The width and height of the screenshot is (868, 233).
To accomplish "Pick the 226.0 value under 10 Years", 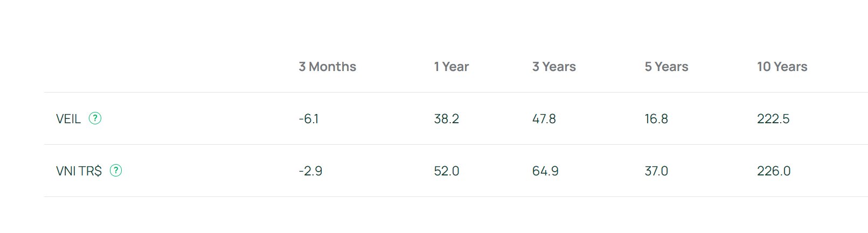I will 773,171.
